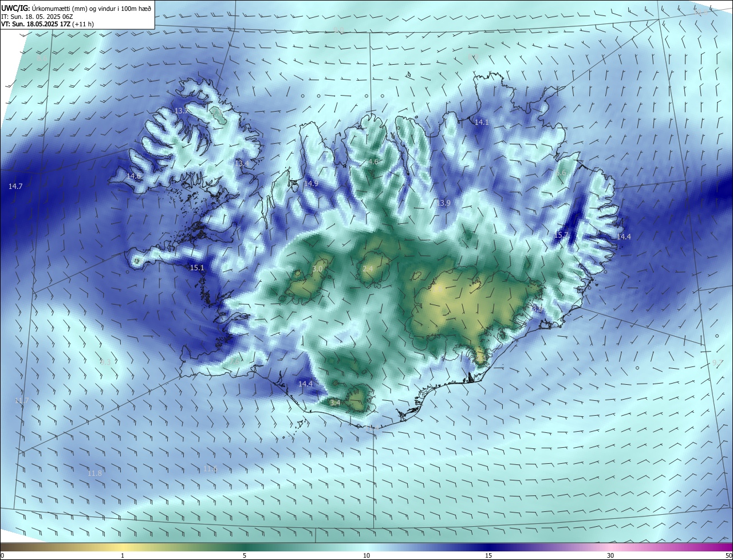The width and height of the screenshot is (733, 560).
Task: Click the valid time line "VT: Sun. 18.05.2025 17Z (+11 h)"
Action: pos(48,24)
